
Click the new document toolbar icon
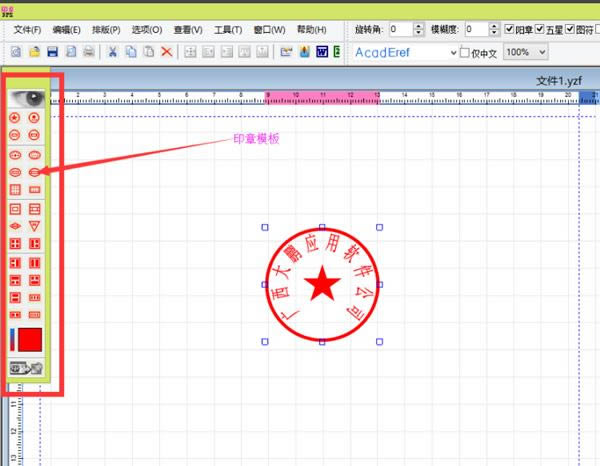pos(16,52)
